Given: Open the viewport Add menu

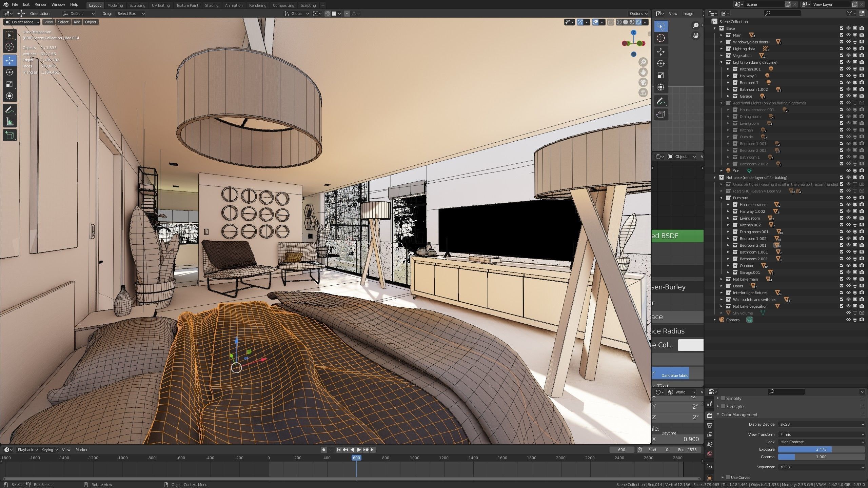Looking at the screenshot, I should pyautogui.click(x=77, y=22).
